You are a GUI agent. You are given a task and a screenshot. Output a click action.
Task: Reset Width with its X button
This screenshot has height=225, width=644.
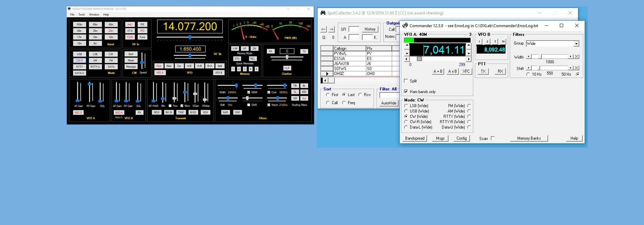click(577, 57)
